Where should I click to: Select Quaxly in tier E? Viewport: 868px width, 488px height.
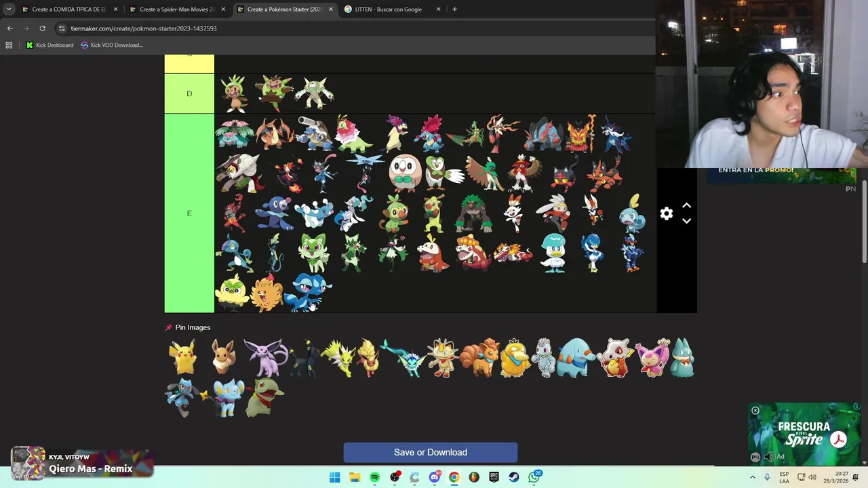(x=553, y=253)
